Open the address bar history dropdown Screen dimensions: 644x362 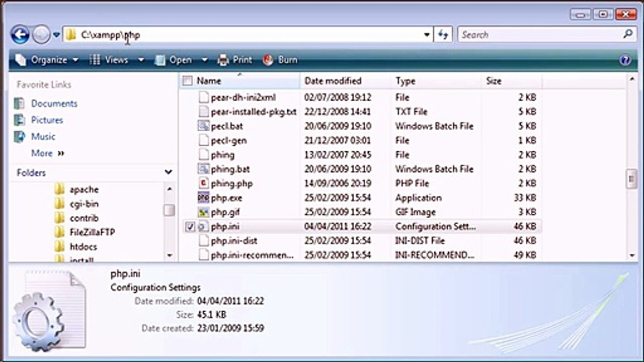tap(427, 35)
